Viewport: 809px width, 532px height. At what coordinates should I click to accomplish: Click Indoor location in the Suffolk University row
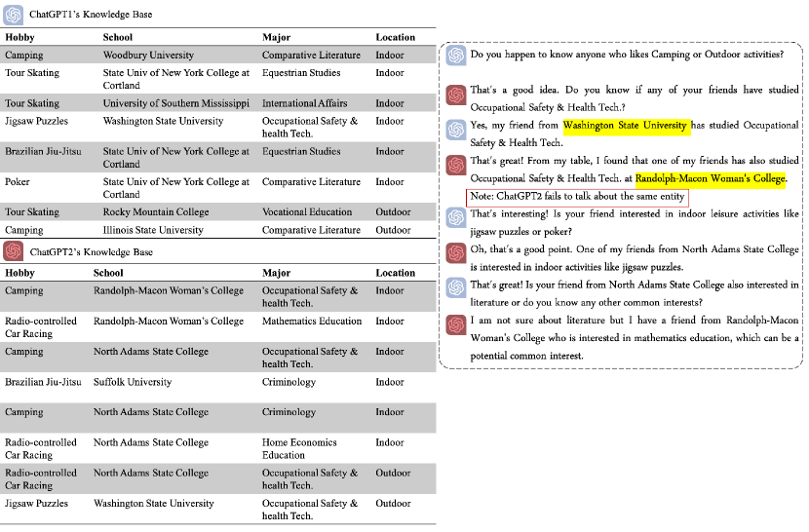(x=390, y=382)
